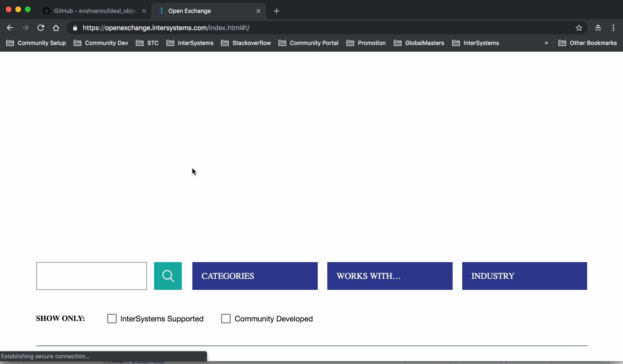Go back using the browser back arrow

(10, 28)
